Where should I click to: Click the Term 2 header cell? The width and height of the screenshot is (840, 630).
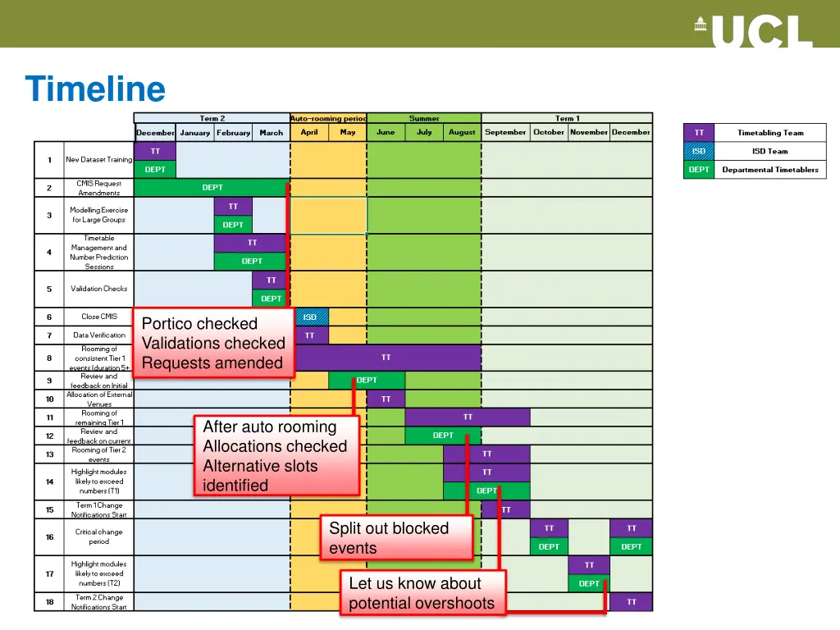tap(212, 118)
